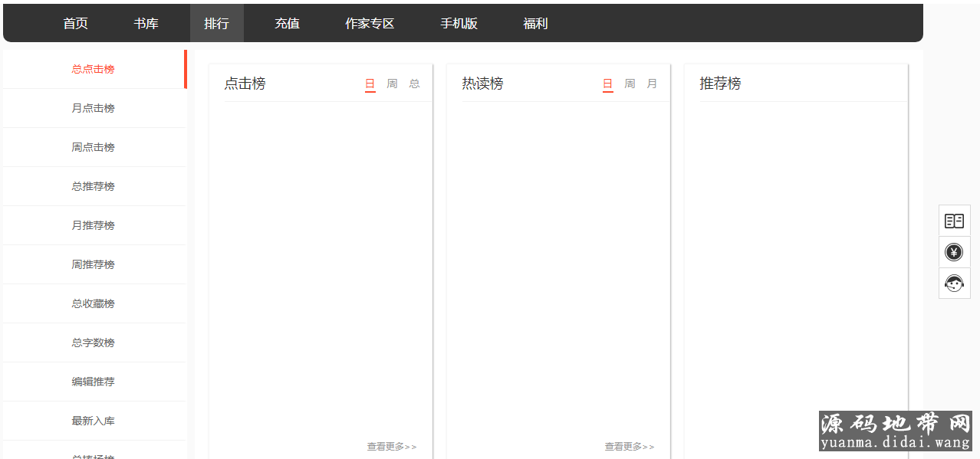Click the 点击榜 panel heading

pos(245,84)
